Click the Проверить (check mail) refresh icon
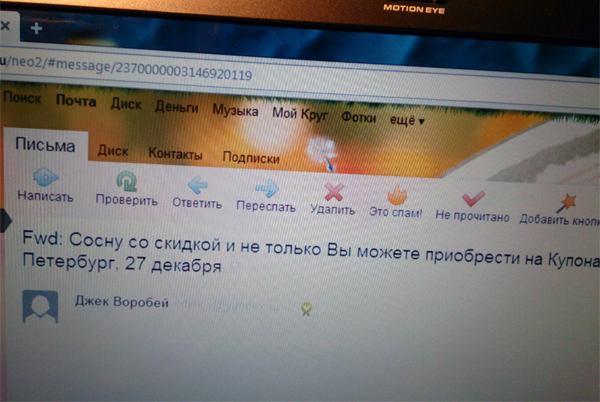The height and width of the screenshot is (402, 600). coord(127,182)
